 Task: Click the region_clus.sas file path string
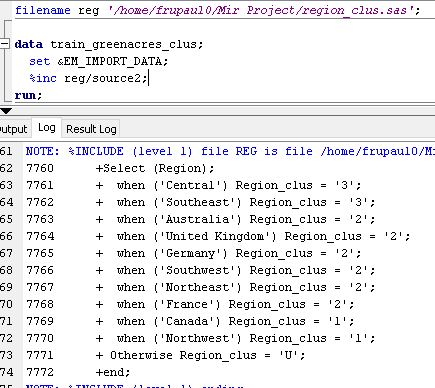(260, 10)
